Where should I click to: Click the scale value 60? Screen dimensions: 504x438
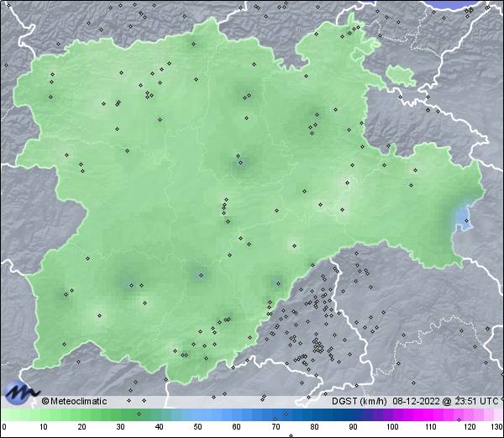click(237, 427)
